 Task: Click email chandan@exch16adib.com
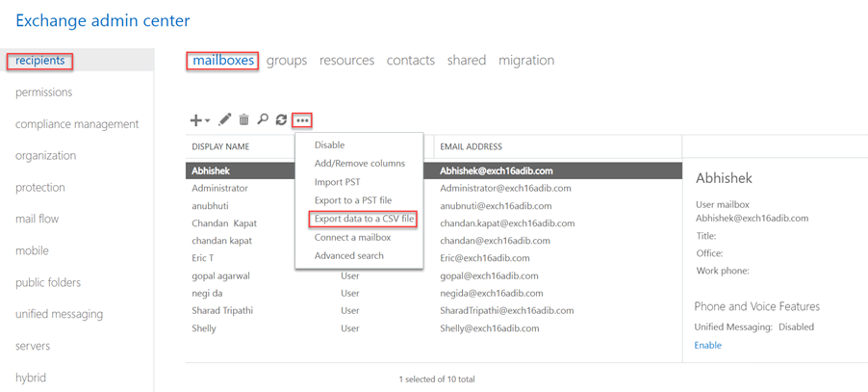pos(495,241)
